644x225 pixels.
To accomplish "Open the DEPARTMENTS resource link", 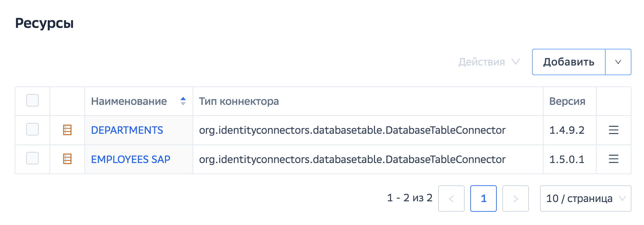I will point(127,130).
